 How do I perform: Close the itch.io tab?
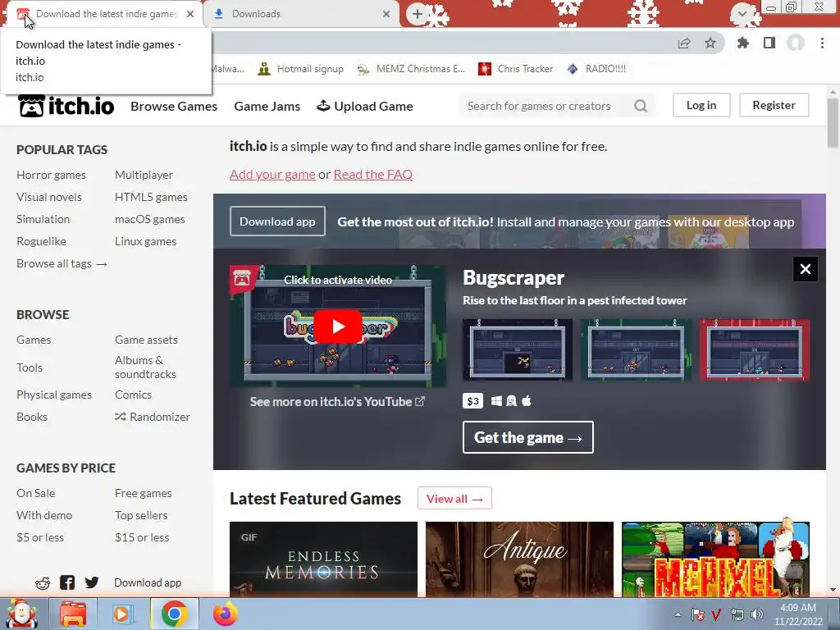pyautogui.click(x=190, y=14)
